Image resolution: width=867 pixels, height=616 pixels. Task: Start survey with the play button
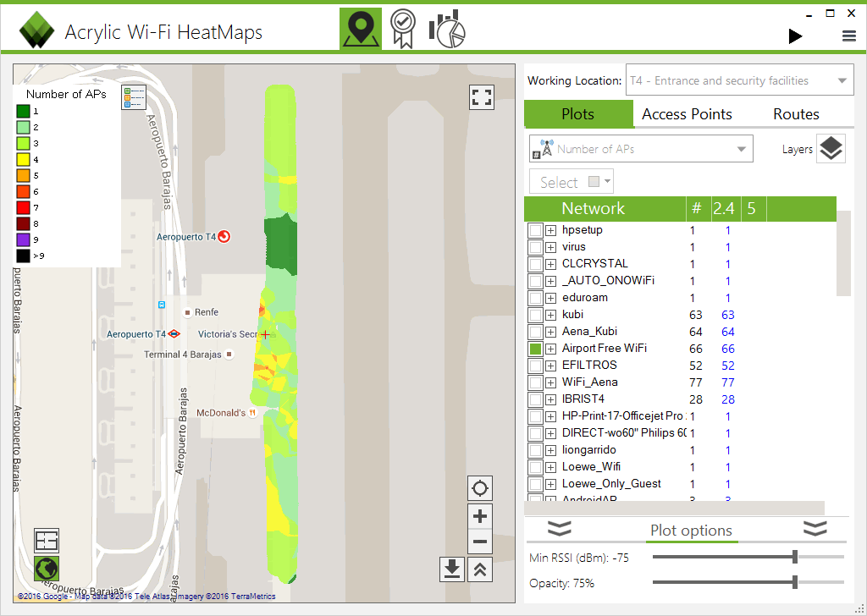[x=795, y=36]
